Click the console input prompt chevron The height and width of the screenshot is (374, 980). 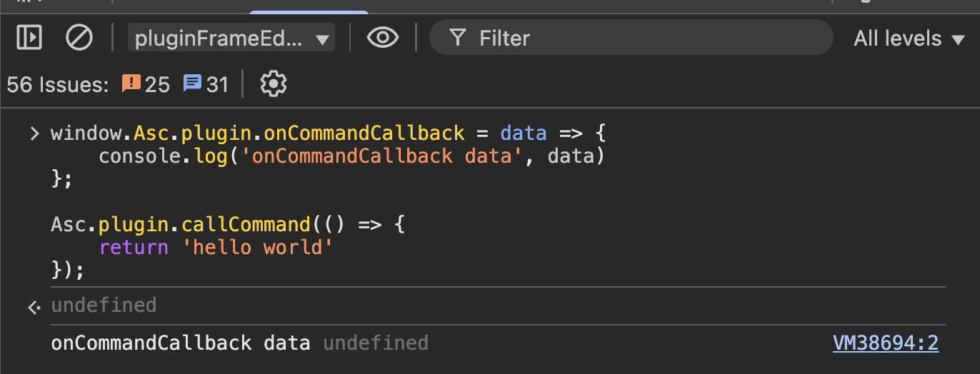pyautogui.click(x=34, y=133)
